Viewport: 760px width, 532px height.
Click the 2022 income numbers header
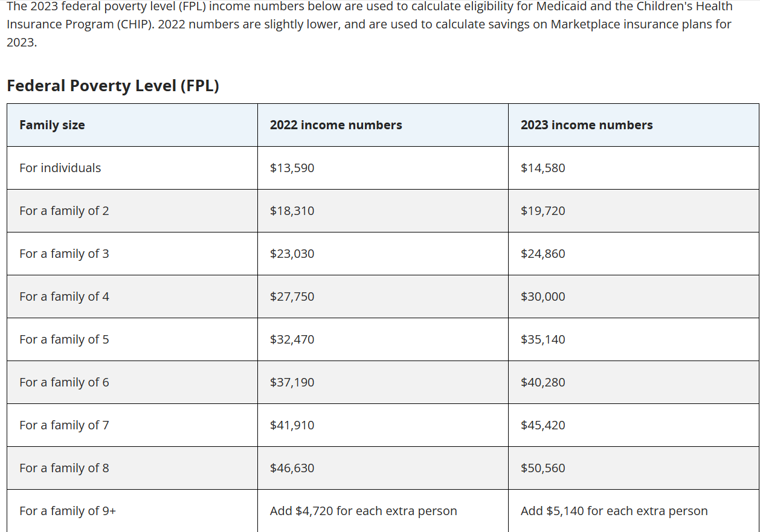336,125
